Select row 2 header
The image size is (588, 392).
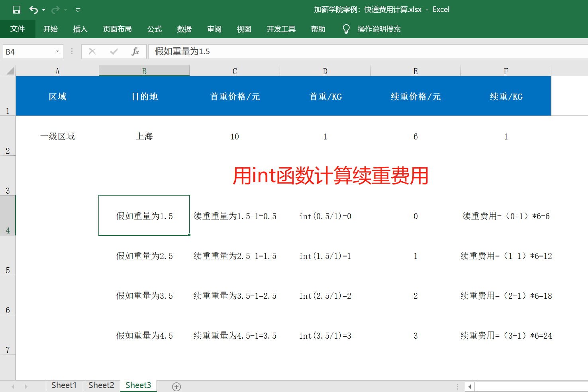pyautogui.click(x=8, y=136)
